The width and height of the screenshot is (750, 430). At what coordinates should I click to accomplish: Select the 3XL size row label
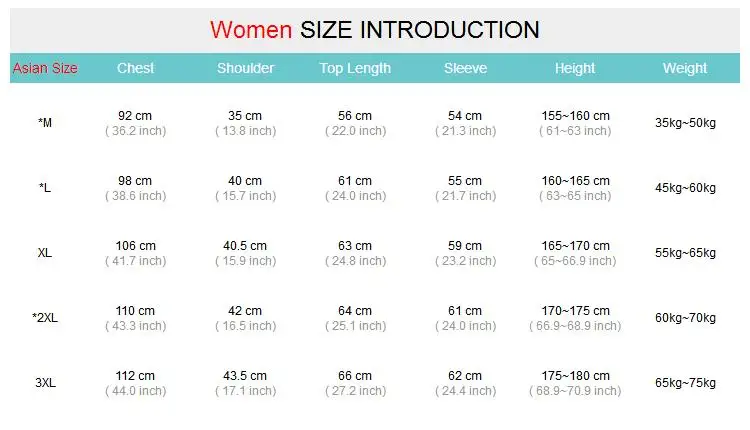pyautogui.click(x=45, y=383)
